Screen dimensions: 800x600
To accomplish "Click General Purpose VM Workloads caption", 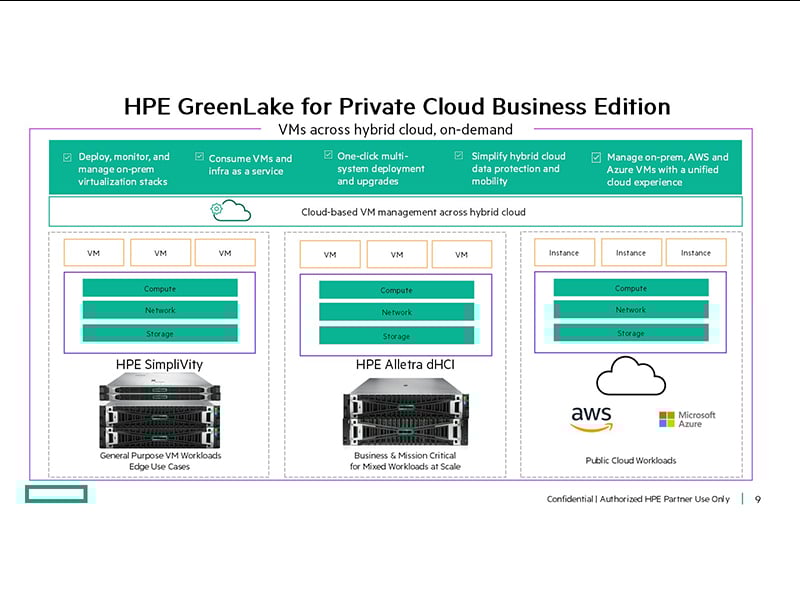I will [160, 455].
